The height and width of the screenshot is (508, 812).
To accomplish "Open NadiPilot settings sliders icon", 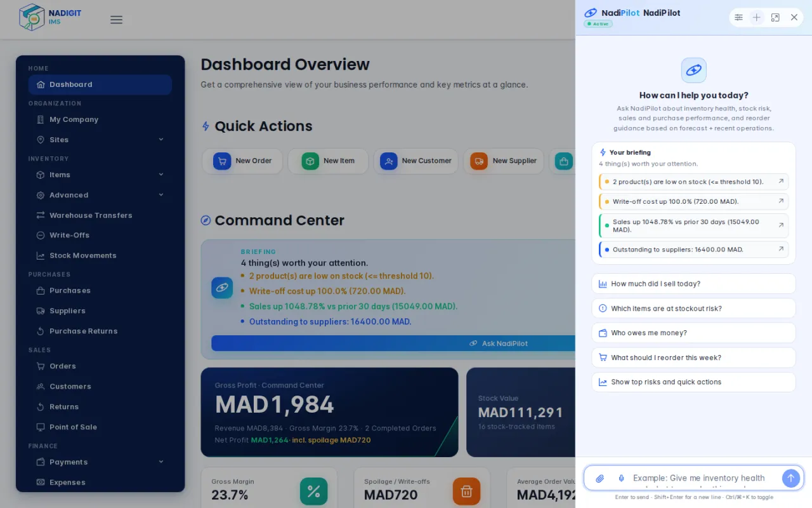I will [738, 17].
